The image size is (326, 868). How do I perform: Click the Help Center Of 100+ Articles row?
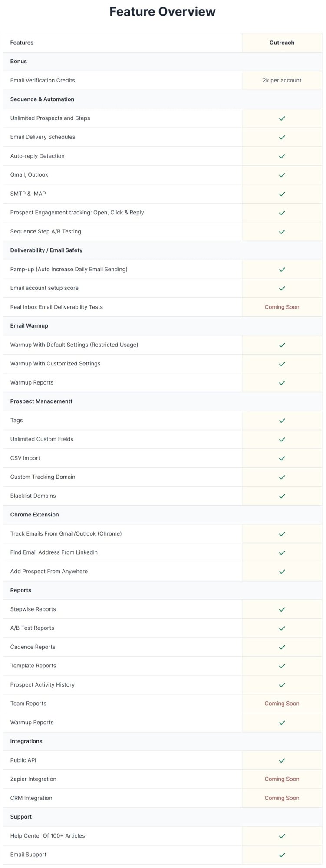pos(48,836)
